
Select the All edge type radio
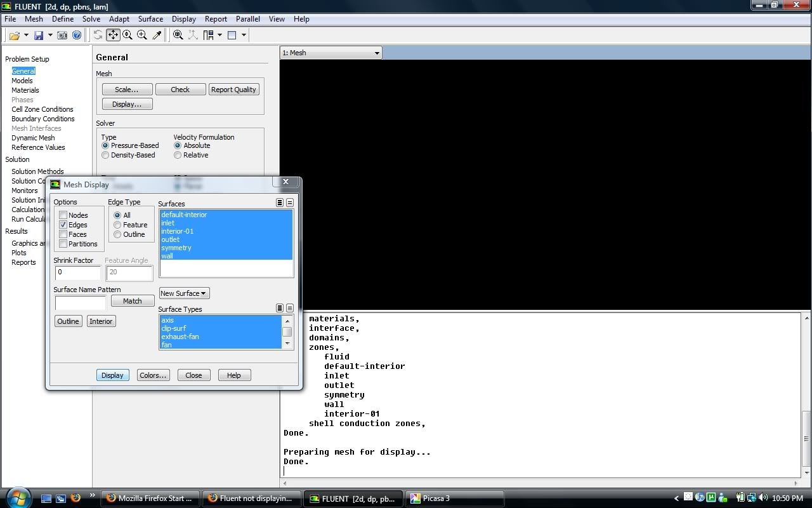(117, 215)
